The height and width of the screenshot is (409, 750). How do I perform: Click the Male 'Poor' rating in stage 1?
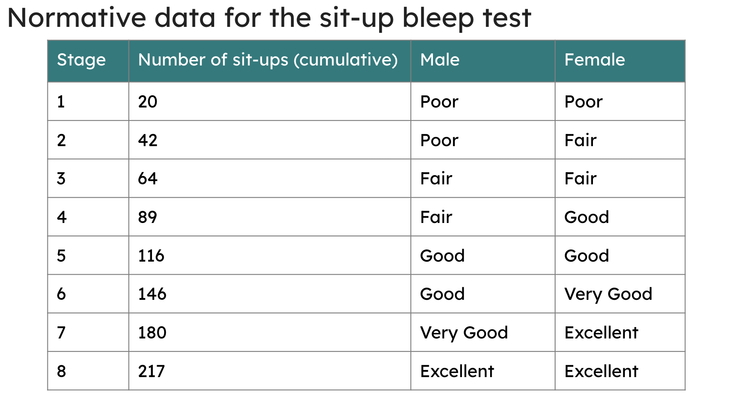click(439, 102)
